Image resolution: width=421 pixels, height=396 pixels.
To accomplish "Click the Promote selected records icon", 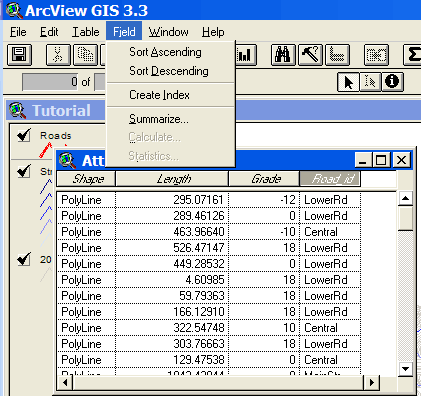I will pyautogui.click(x=337, y=55).
